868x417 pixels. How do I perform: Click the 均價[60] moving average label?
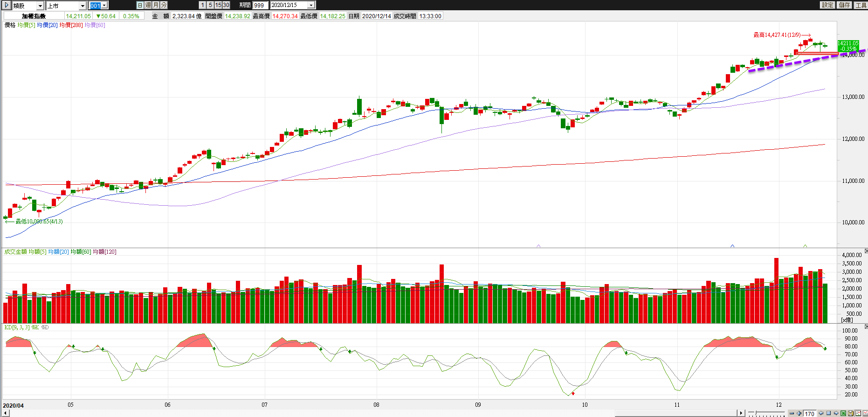click(x=95, y=25)
